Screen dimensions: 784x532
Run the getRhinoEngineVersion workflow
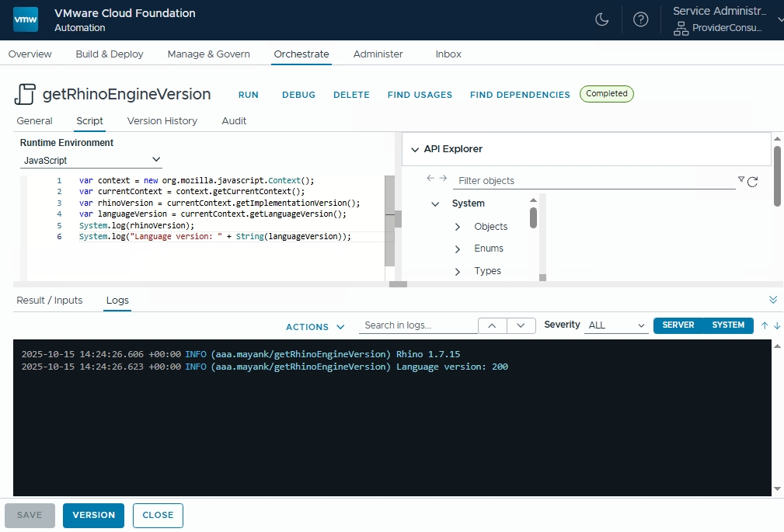(248, 95)
